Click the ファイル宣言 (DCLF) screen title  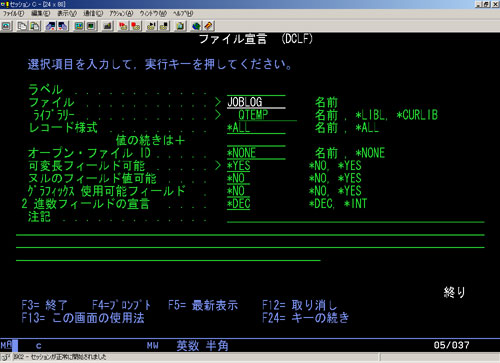click(256, 39)
